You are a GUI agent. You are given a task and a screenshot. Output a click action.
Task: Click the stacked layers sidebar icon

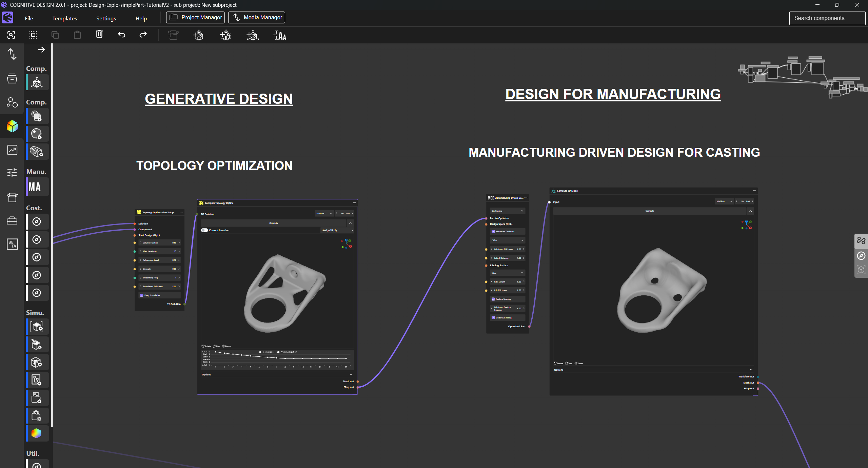pyautogui.click(x=12, y=78)
